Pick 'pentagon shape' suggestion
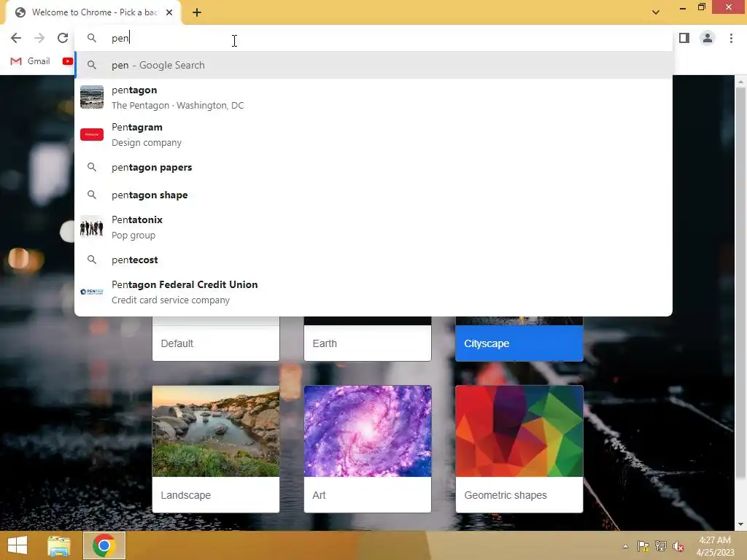This screenshot has width=747, height=560. tap(373, 195)
